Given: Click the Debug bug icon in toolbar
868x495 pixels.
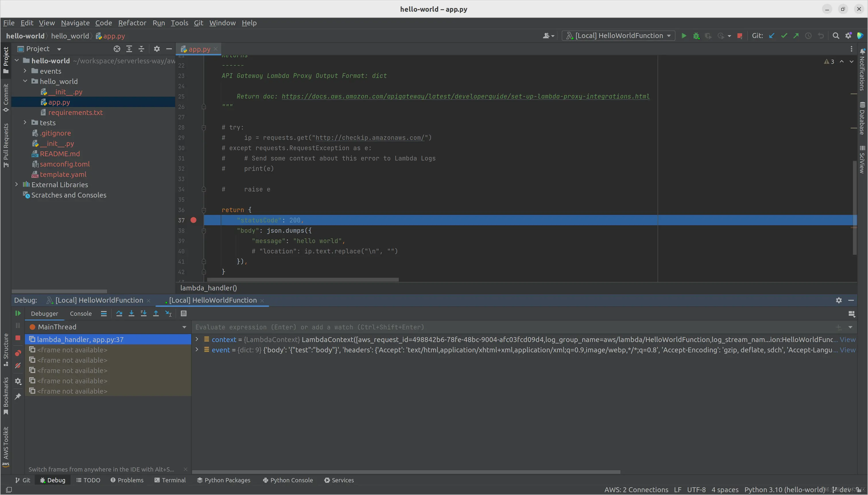Looking at the screenshot, I should (x=696, y=36).
